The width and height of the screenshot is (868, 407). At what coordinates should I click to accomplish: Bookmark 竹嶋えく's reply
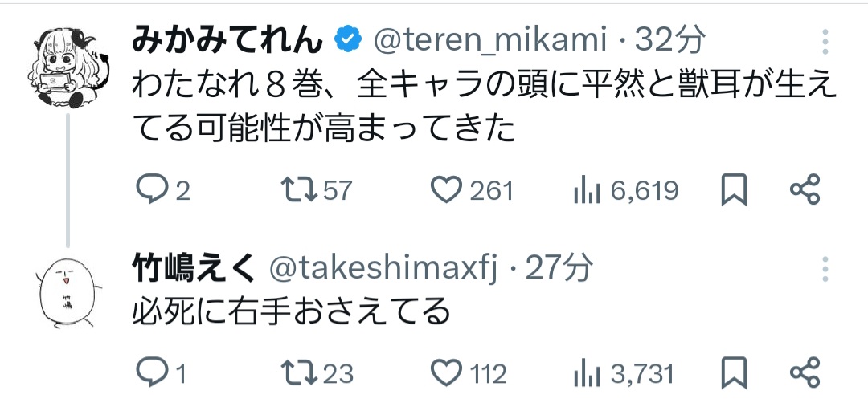[734, 373]
